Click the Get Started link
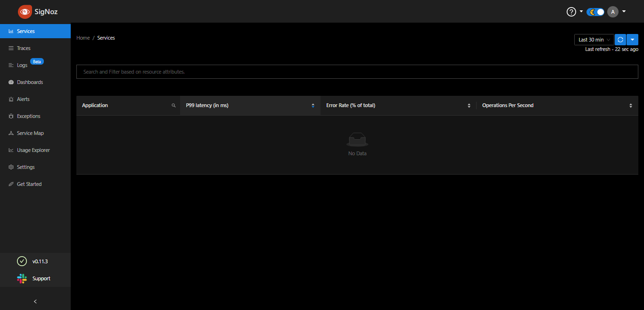Screen dimensions: 644x310 (30, 184)
